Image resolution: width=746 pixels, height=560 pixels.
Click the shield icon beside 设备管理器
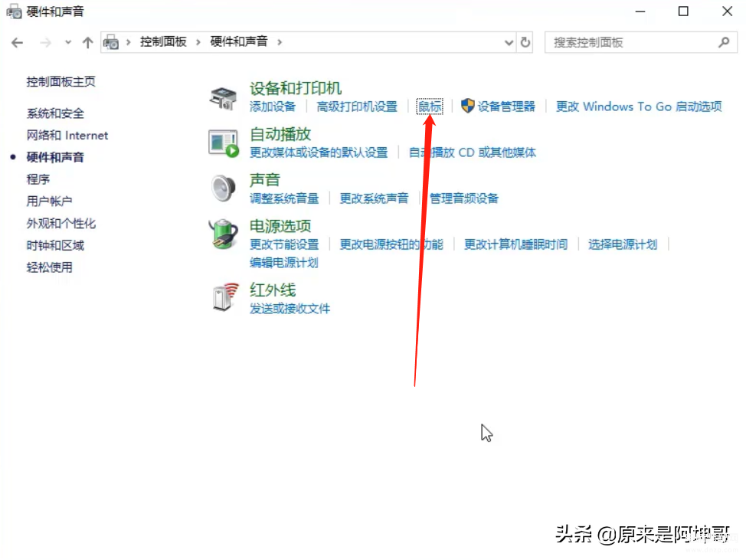pyautogui.click(x=468, y=106)
